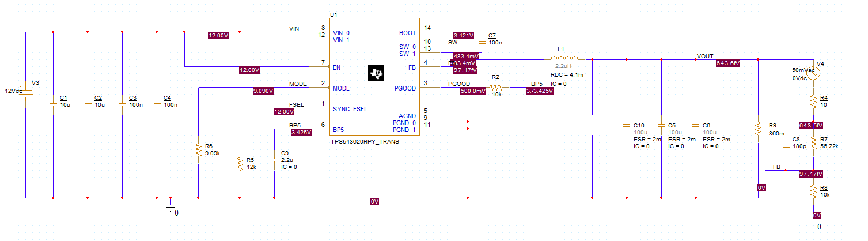Select output capacitor C5 symbol
Screen dimensions: 868x241
tap(661, 126)
